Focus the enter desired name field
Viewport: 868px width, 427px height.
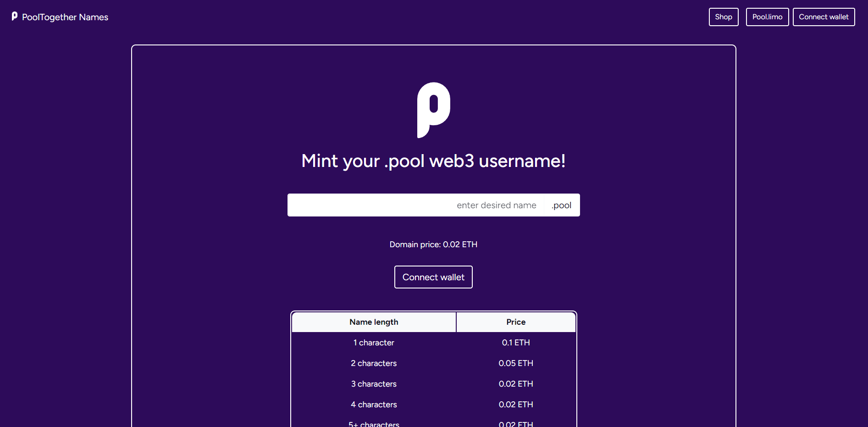pyautogui.click(x=415, y=205)
